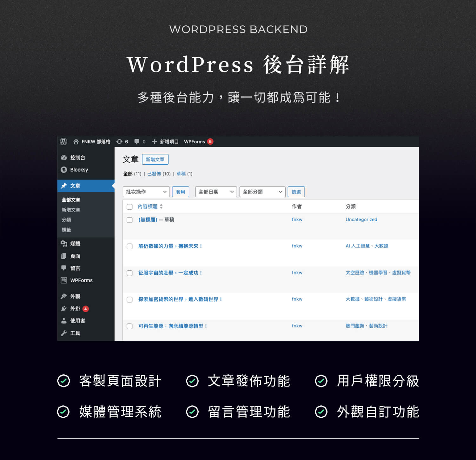The image size is (476, 460).
Task: Open the 批次操作 bulk actions dropdown
Action: pyautogui.click(x=146, y=192)
